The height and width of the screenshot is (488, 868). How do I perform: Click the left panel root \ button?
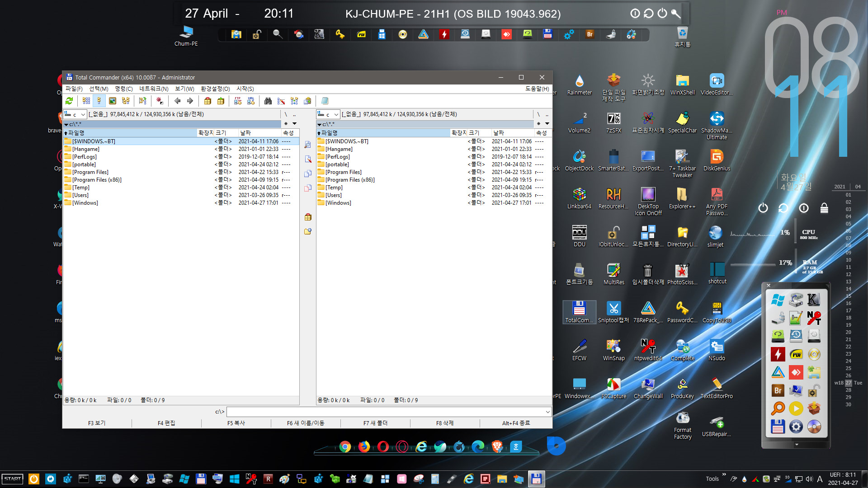[x=286, y=114]
